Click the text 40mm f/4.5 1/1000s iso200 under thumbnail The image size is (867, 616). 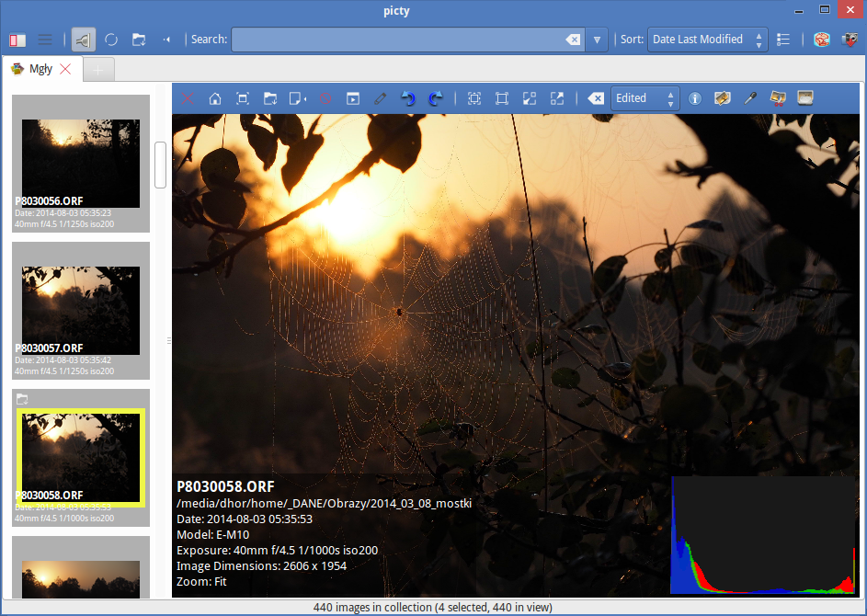tap(64, 519)
